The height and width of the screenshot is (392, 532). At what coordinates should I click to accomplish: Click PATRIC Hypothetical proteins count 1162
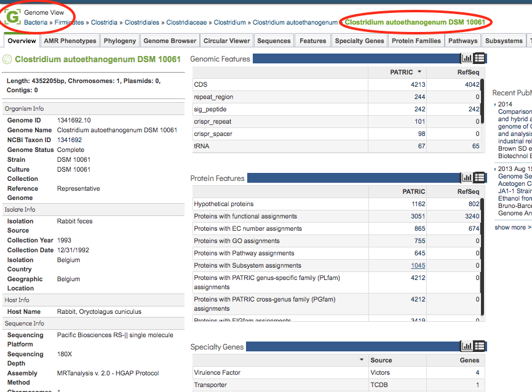[418, 204]
